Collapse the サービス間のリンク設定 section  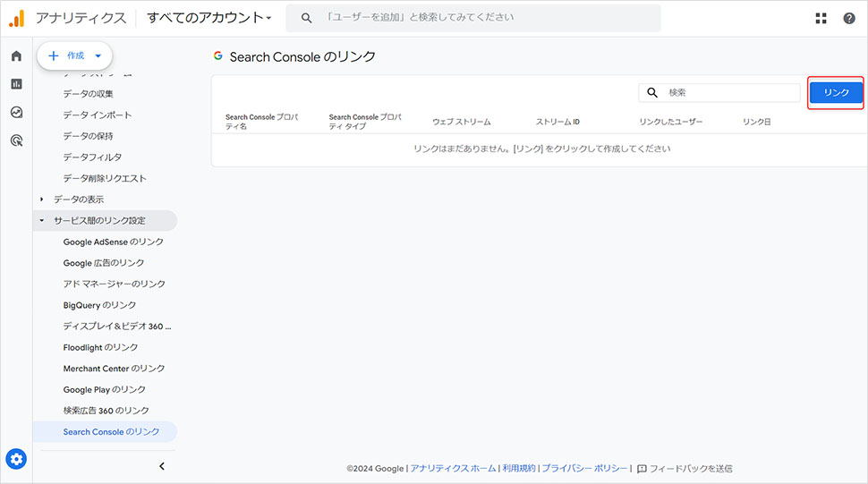point(106,220)
